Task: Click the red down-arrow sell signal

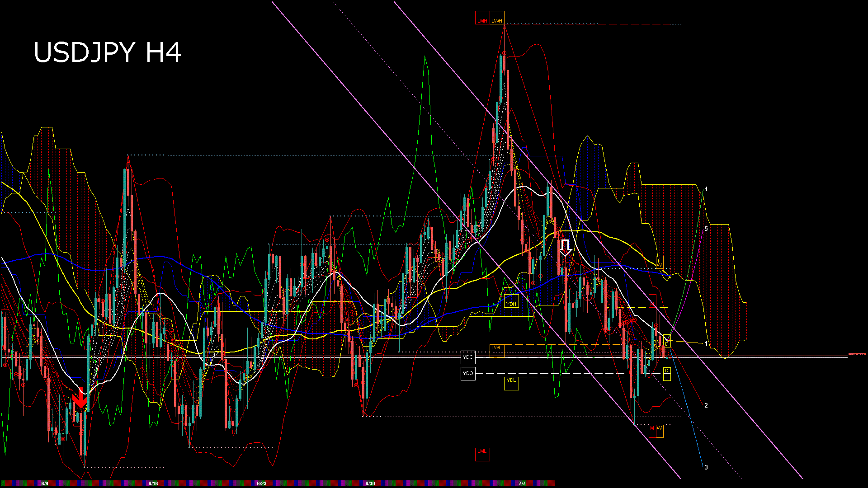Action: tap(80, 399)
